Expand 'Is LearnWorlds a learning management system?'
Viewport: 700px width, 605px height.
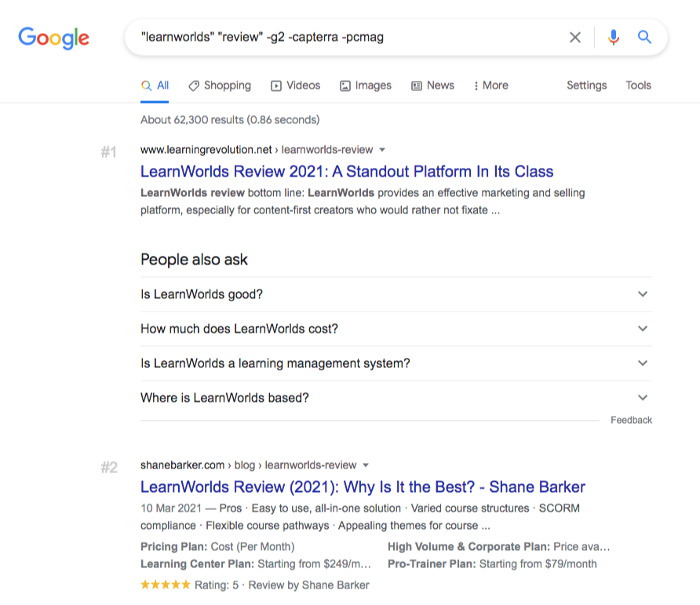point(396,363)
